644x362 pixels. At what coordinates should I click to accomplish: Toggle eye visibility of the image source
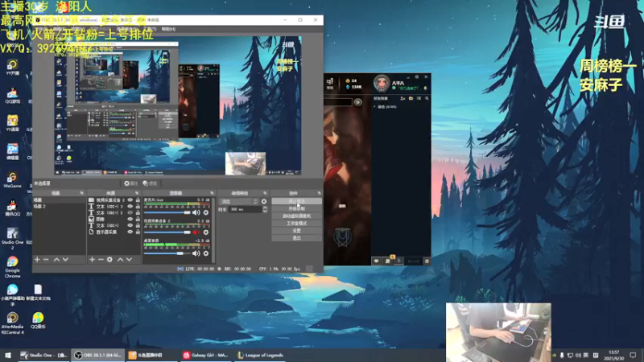point(130,219)
